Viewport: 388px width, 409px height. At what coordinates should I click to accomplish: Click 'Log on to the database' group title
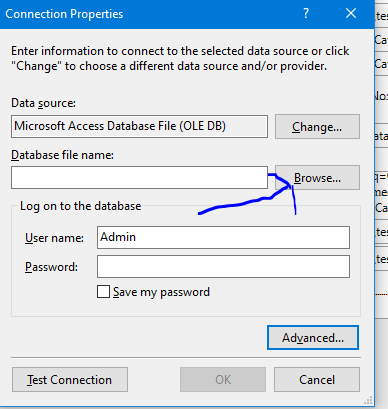81,206
